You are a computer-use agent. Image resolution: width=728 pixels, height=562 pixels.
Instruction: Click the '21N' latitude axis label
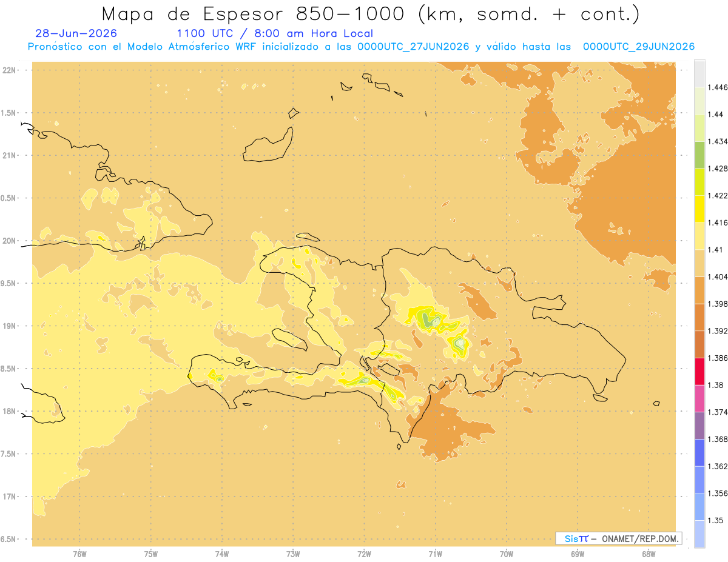(9, 155)
